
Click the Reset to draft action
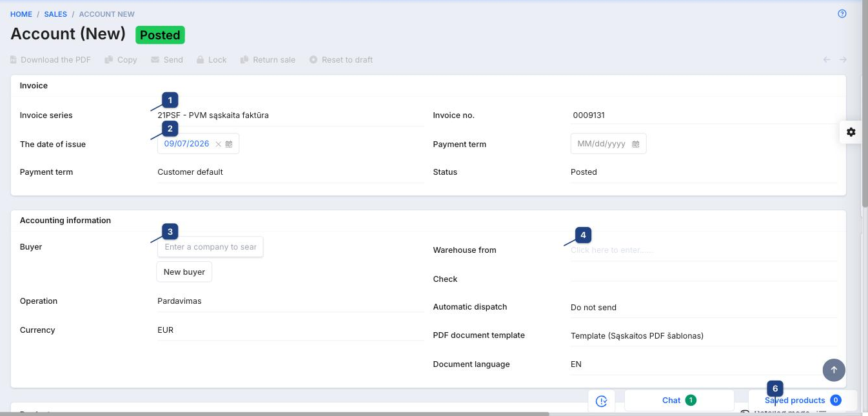(x=341, y=59)
